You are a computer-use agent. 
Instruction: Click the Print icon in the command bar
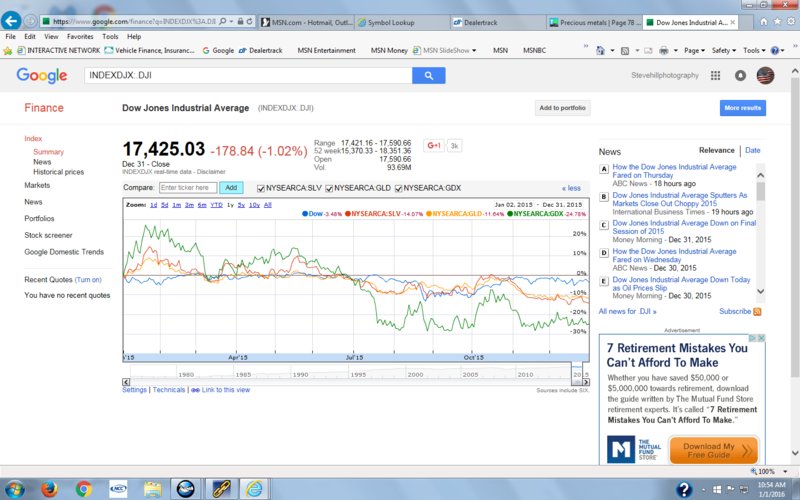pyautogui.click(x=663, y=51)
